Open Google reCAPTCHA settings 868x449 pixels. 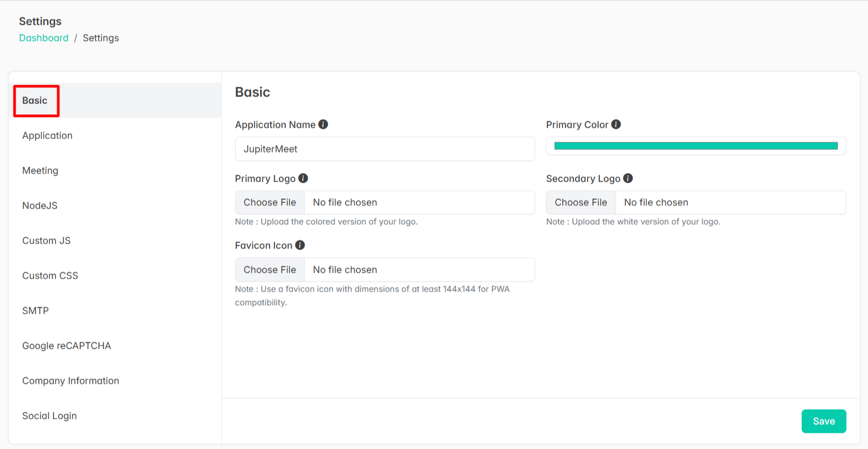click(115, 346)
